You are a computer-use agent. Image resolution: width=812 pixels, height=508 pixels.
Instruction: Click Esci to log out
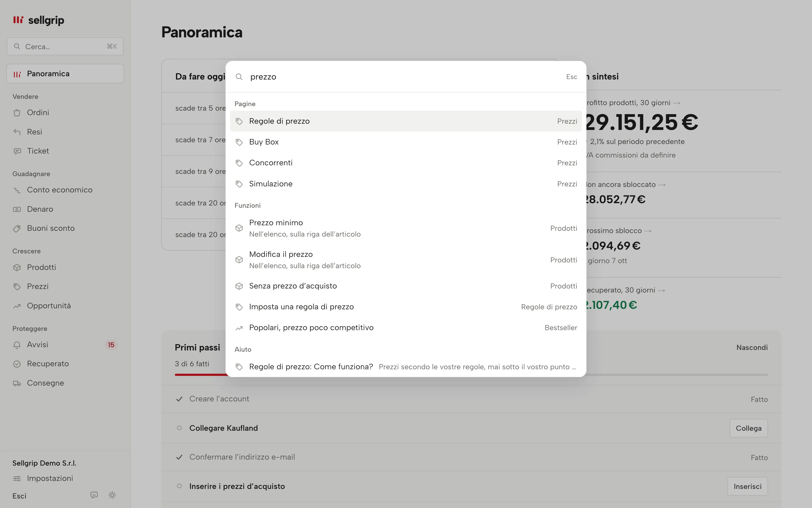coord(20,496)
